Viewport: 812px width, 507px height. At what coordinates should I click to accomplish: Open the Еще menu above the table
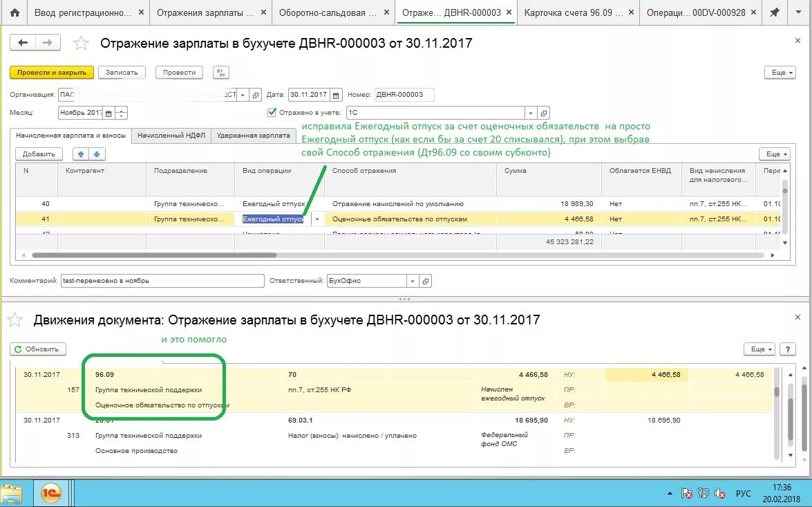tap(773, 154)
